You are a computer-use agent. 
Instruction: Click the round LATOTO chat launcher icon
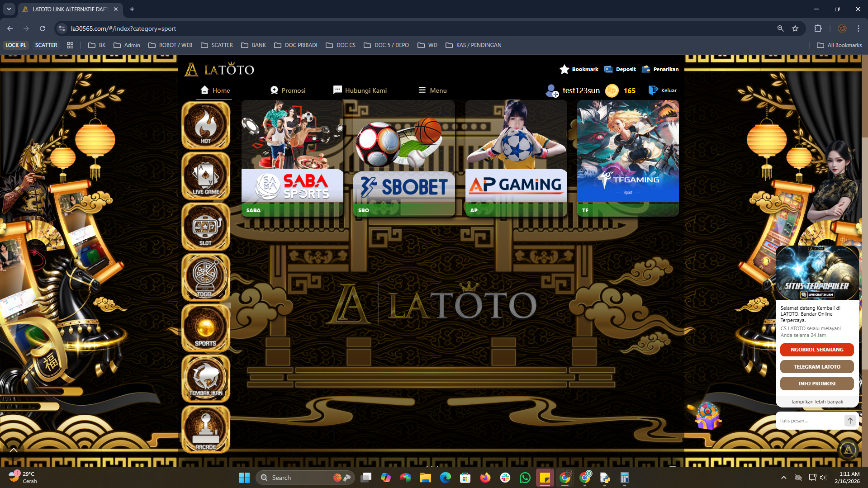(x=849, y=450)
